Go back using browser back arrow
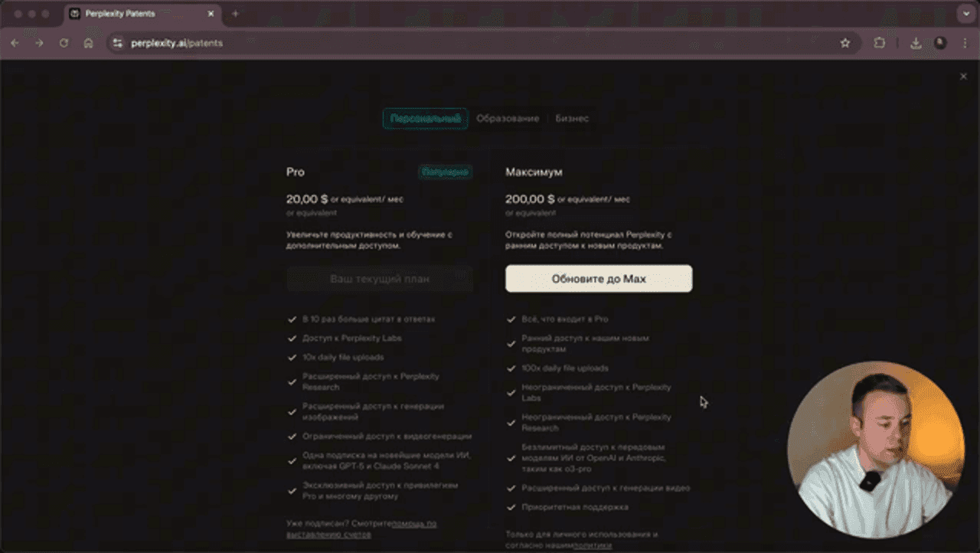Image resolution: width=980 pixels, height=553 pixels. click(15, 44)
